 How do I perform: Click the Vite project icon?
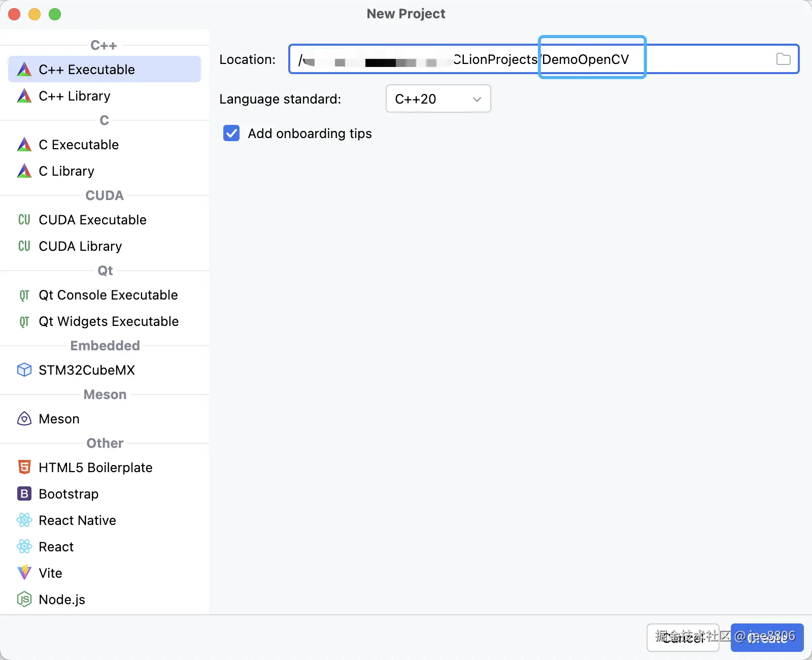tap(24, 573)
